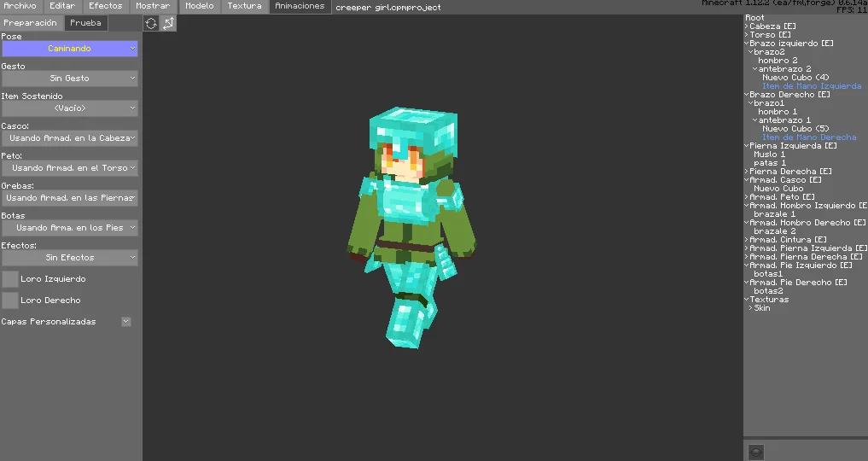
Task: Click the round icon at the bottom of the tree panel
Action: pyautogui.click(x=755, y=452)
